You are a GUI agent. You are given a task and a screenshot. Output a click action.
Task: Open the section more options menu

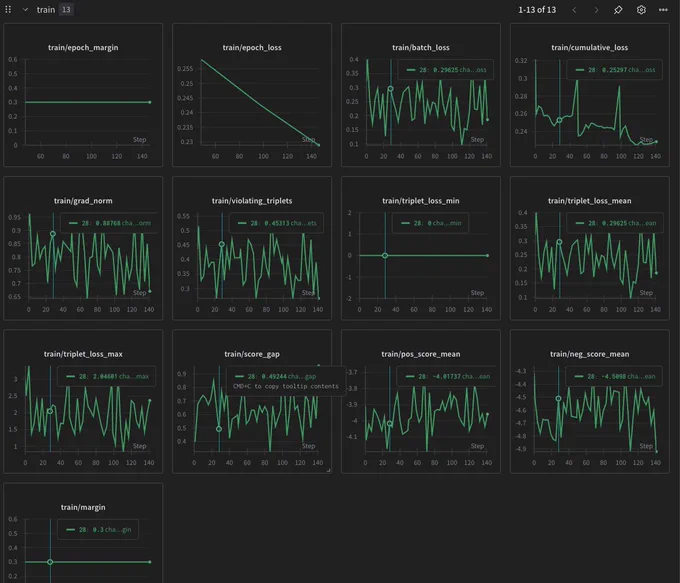(x=663, y=10)
